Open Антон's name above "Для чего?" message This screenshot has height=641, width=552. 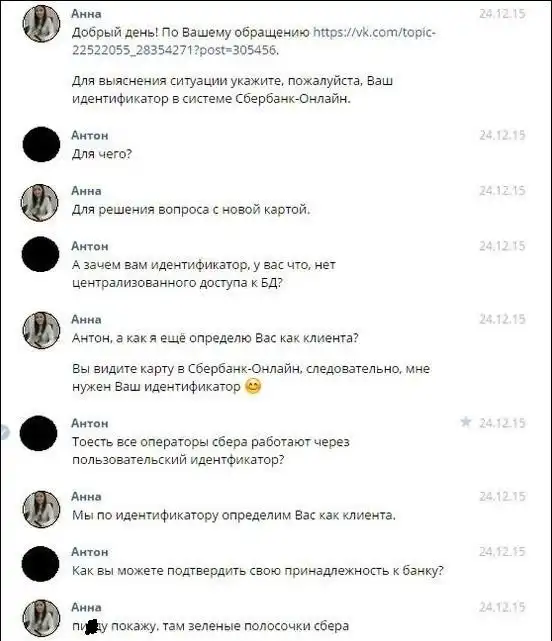(x=90, y=135)
